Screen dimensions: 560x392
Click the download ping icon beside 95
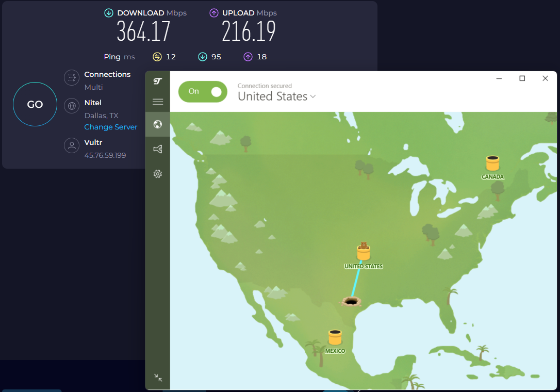coord(203,57)
